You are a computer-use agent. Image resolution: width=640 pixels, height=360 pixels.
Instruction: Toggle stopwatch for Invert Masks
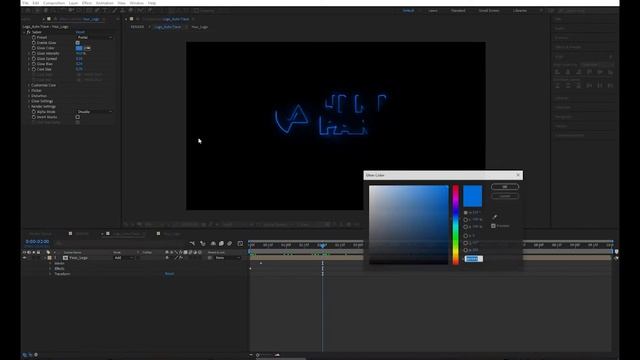click(x=34, y=117)
